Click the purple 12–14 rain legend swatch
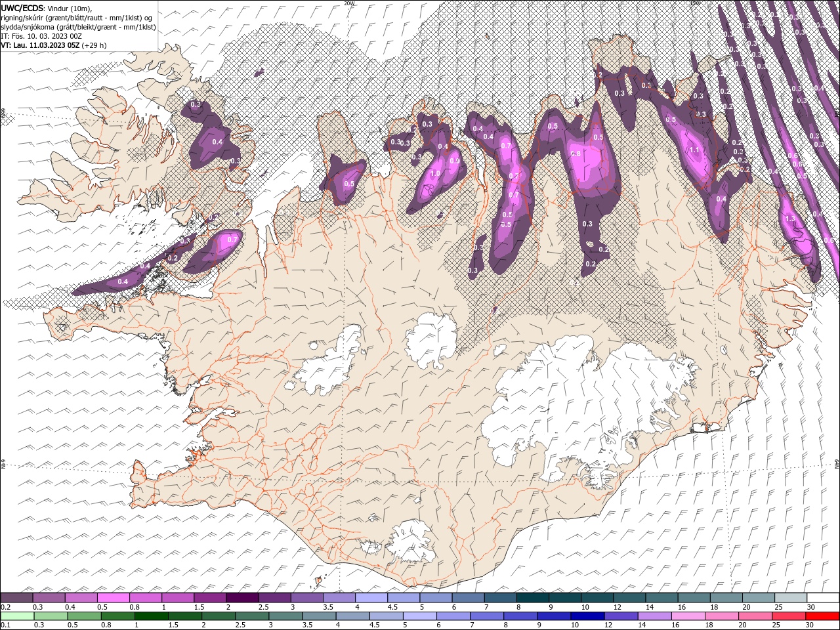840x630 pixels. [621, 616]
